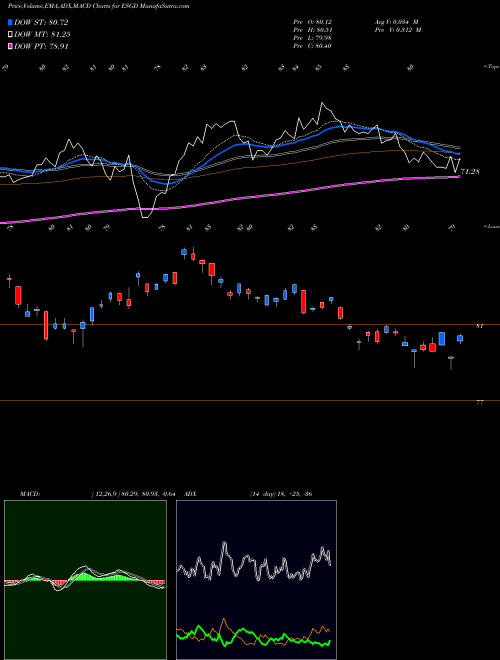Click the dark blue ADX indicator panel
The image size is (500, 660).
[x=256, y=580]
